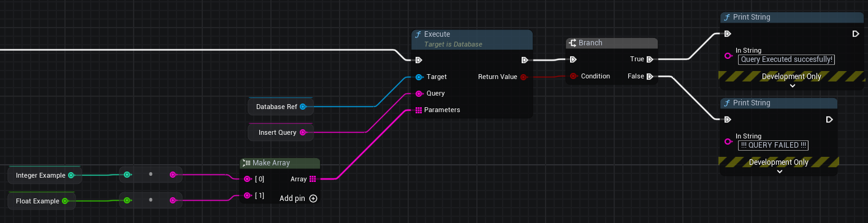Click float conversion node magenta output pin
Viewport: 868px width, 223px height.
click(x=173, y=200)
